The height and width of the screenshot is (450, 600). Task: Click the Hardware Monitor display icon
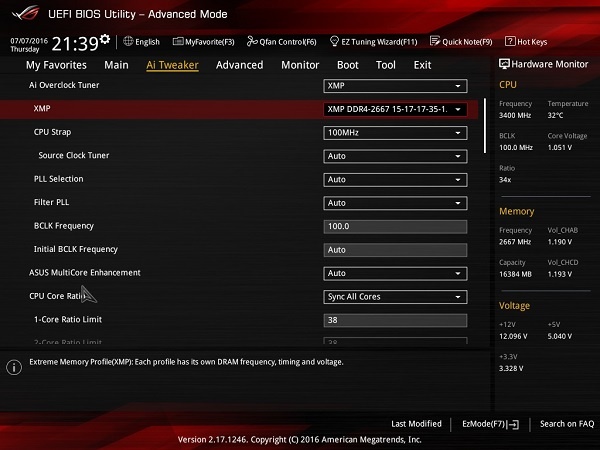click(504, 64)
